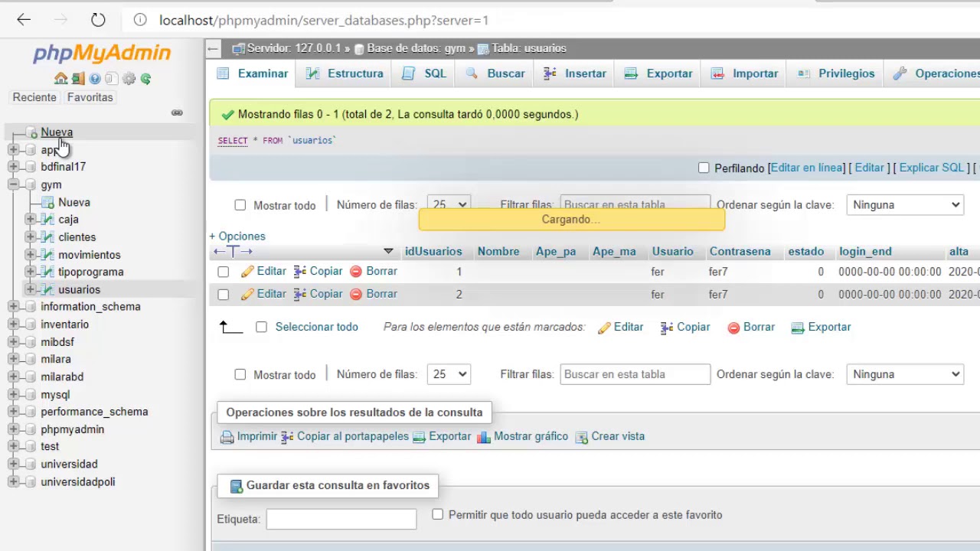Image resolution: width=980 pixels, height=551 pixels.
Task: Click Crear vista icon
Action: (x=582, y=437)
